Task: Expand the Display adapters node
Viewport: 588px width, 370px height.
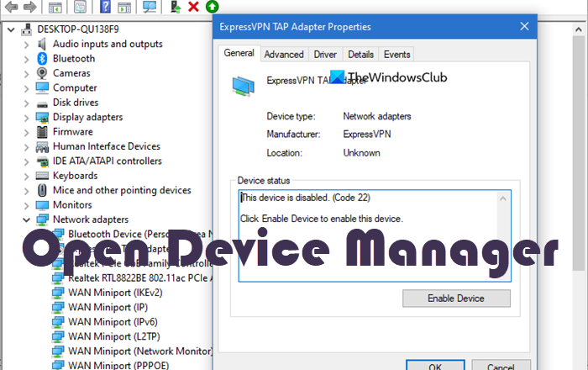Action: [x=26, y=118]
